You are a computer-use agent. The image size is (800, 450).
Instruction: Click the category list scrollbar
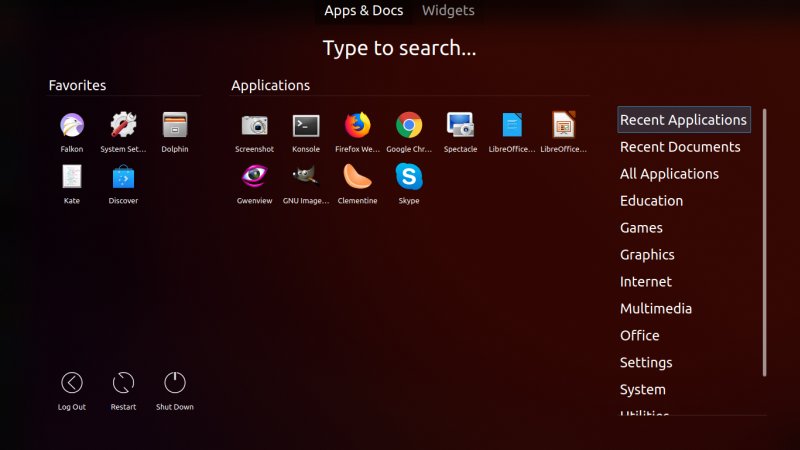click(x=765, y=240)
